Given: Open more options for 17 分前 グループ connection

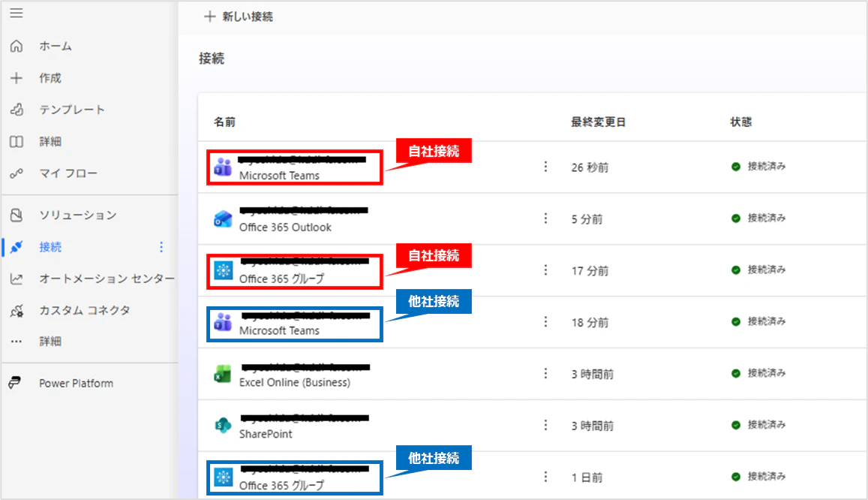Looking at the screenshot, I should click(545, 270).
